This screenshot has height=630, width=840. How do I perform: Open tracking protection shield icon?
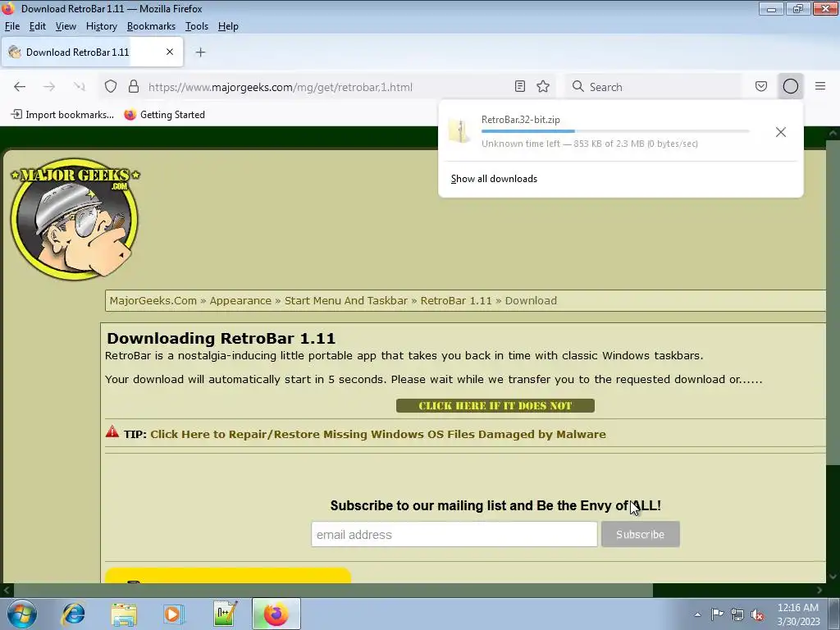coord(111,87)
